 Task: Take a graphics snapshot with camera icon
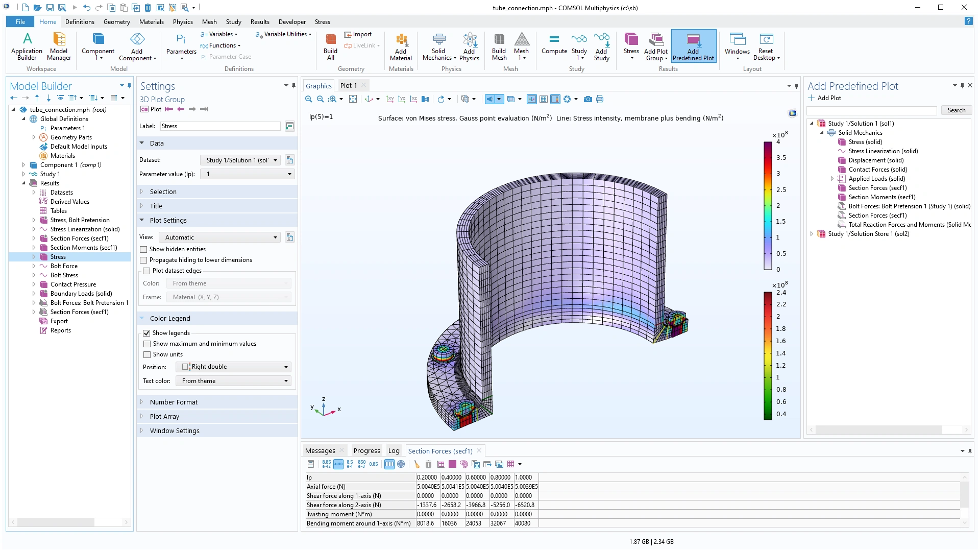(588, 99)
